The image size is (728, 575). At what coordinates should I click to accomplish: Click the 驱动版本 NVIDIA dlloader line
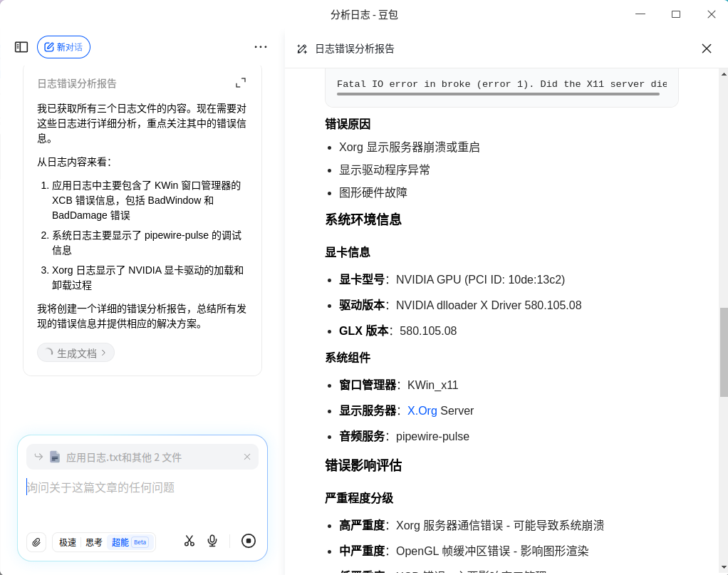pyautogui.click(x=460, y=305)
